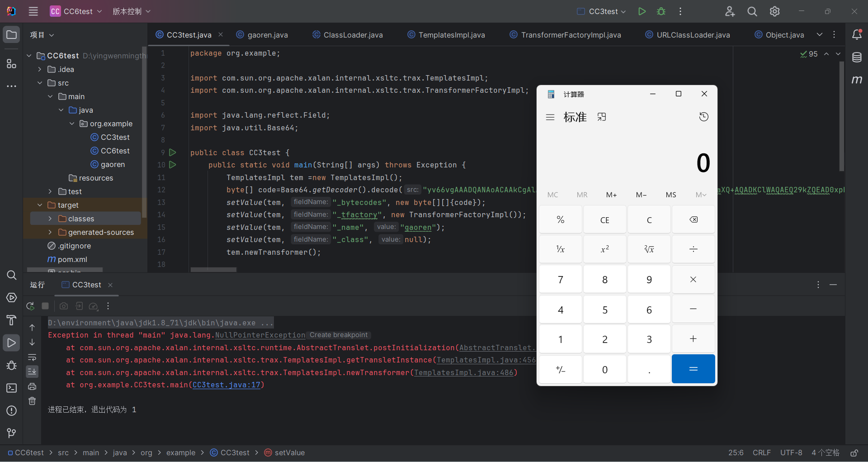Change line separator CRLF in status bar
The image size is (868, 462).
coord(762,452)
